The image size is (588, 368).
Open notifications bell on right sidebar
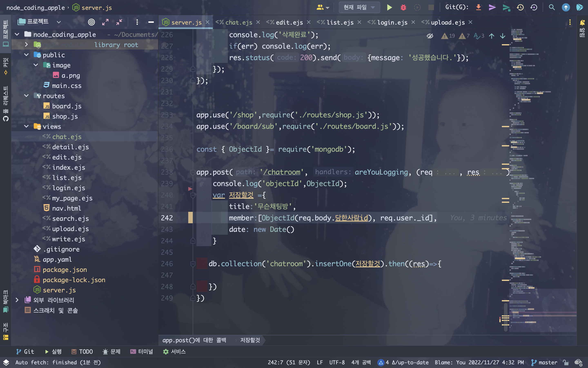582,23
